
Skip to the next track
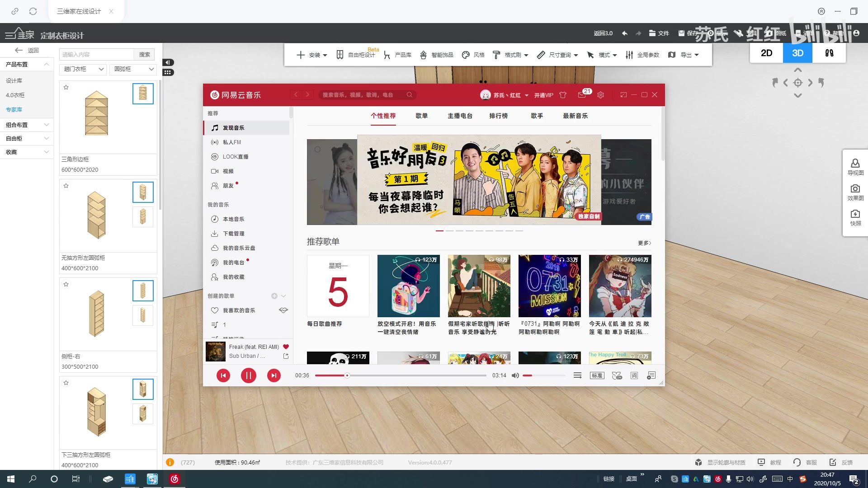(274, 375)
